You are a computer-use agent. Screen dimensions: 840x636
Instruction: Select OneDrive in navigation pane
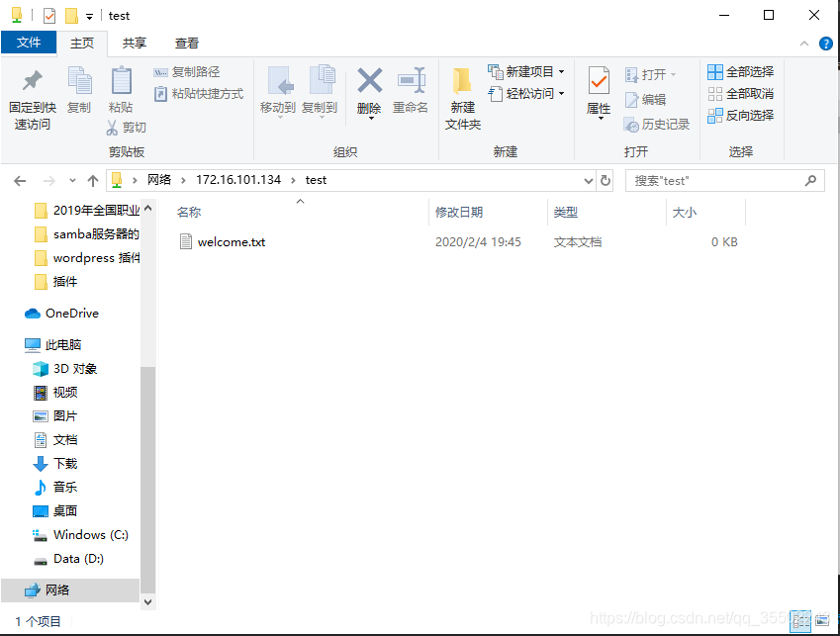click(61, 314)
